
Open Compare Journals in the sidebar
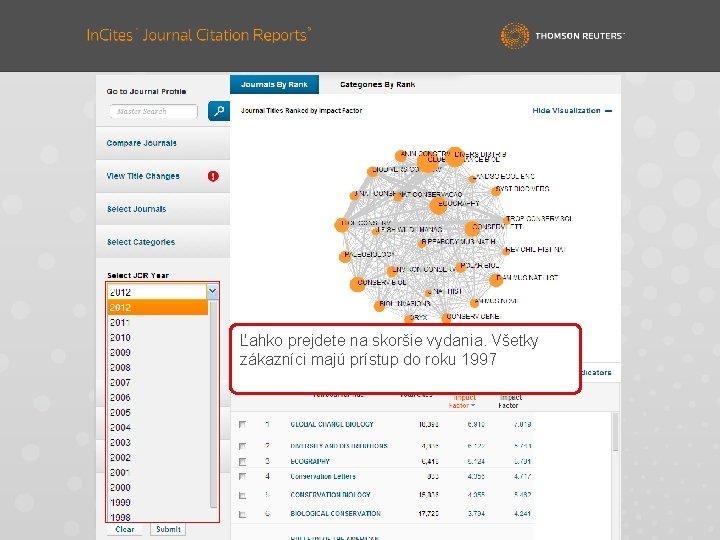coord(141,143)
